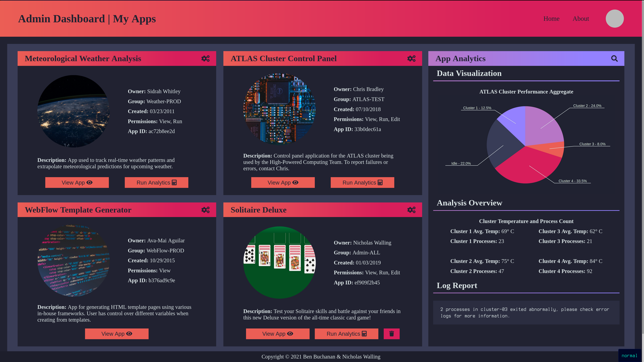Open the About navigation link
The image size is (644, 362).
(x=580, y=19)
